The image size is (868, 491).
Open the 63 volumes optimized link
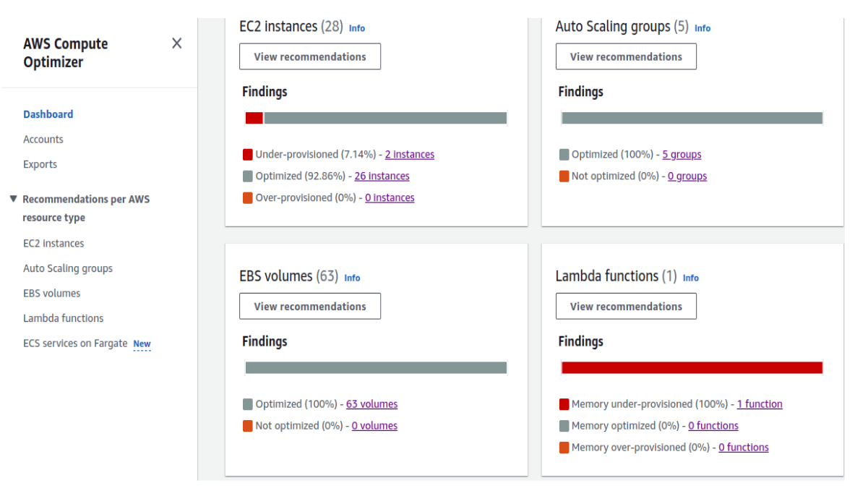[x=371, y=404]
